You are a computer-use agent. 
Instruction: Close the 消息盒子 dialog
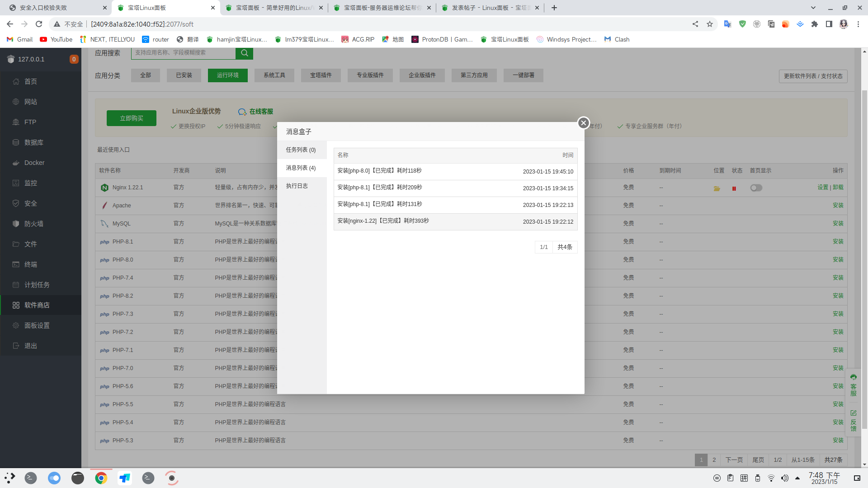pyautogui.click(x=583, y=122)
